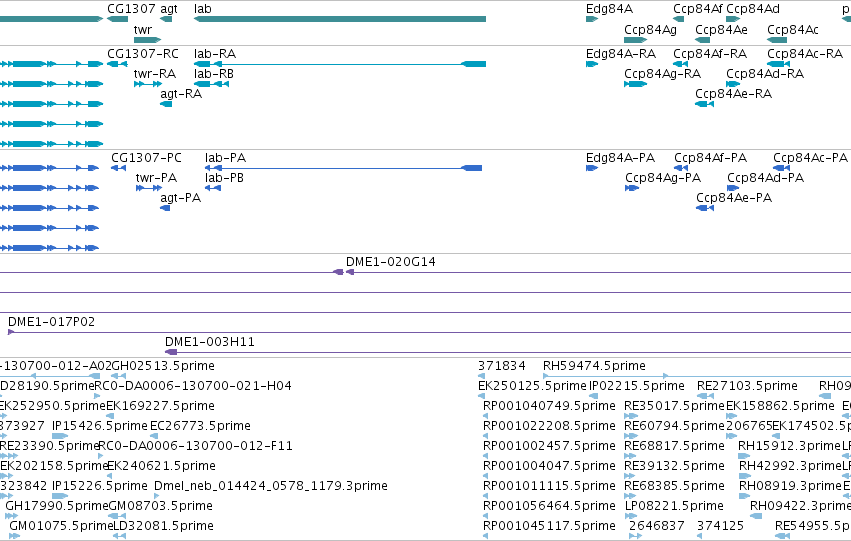Click the 374125 EST label
The image size is (851, 541).
point(720,526)
